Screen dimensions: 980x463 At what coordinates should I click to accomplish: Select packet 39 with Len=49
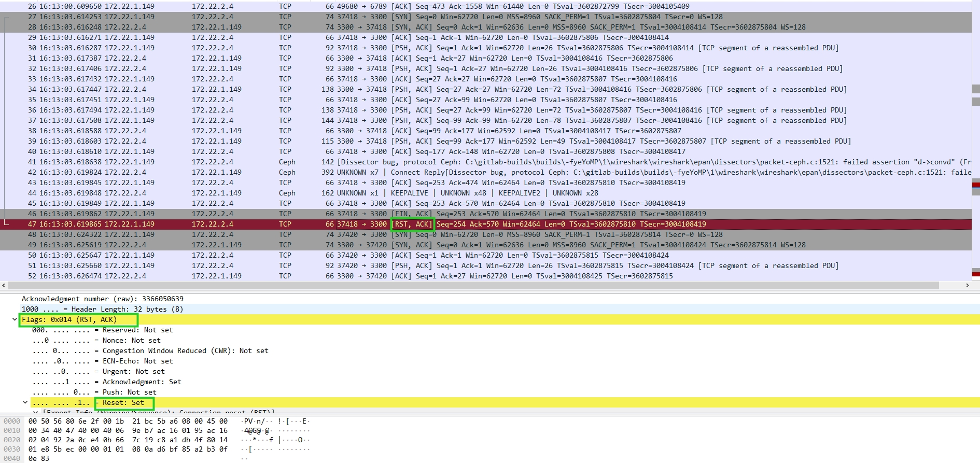coord(486,141)
